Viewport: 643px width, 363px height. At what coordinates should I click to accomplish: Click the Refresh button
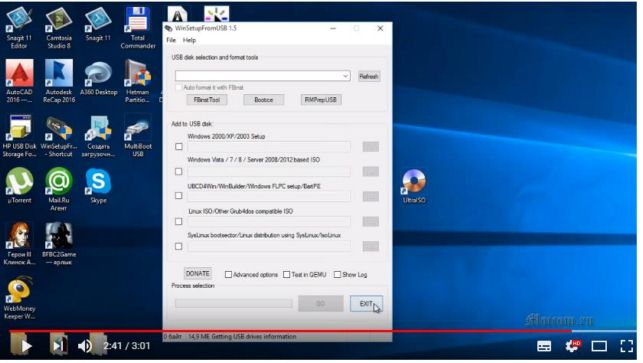coord(369,76)
